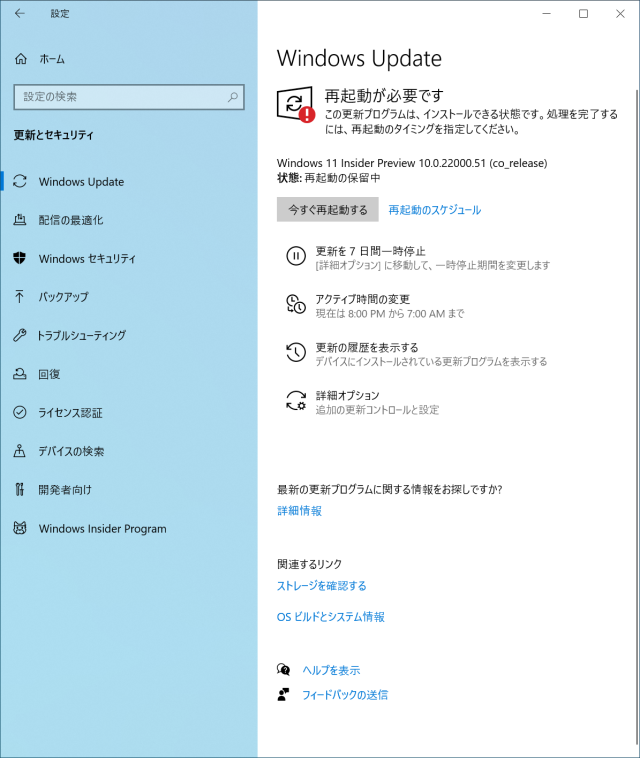
Task: Click the トラブルシューティング wrench icon
Action: pos(20,335)
